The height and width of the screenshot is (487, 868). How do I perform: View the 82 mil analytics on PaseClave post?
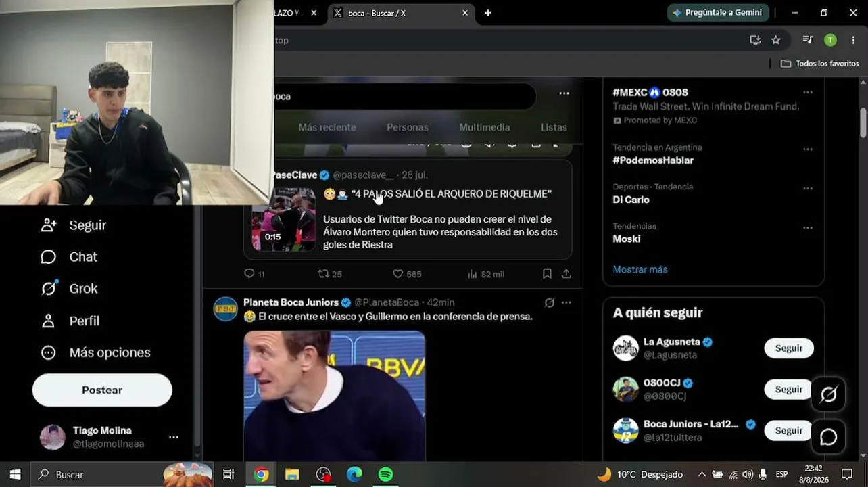pos(485,274)
